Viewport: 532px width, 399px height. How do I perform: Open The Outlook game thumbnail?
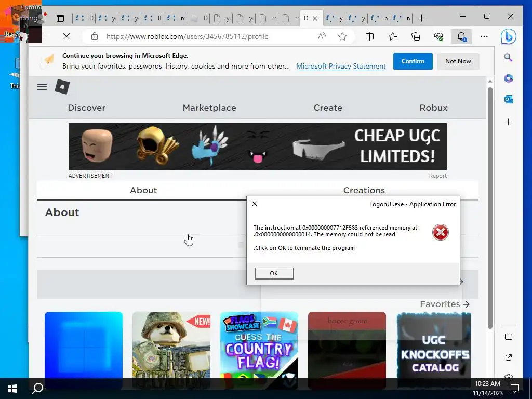(171, 350)
